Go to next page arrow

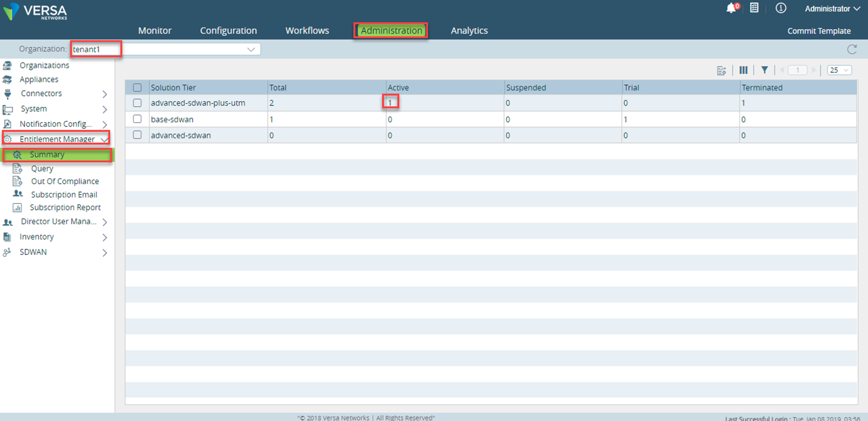tap(814, 70)
